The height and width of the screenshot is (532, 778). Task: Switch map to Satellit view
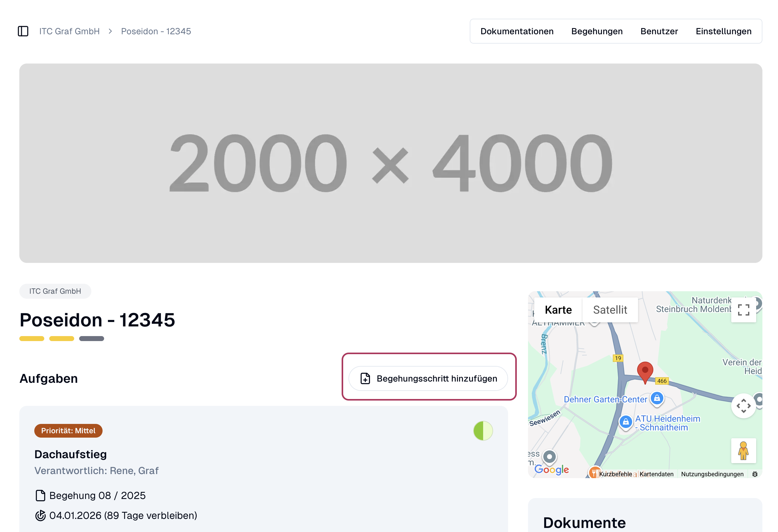tap(610, 310)
